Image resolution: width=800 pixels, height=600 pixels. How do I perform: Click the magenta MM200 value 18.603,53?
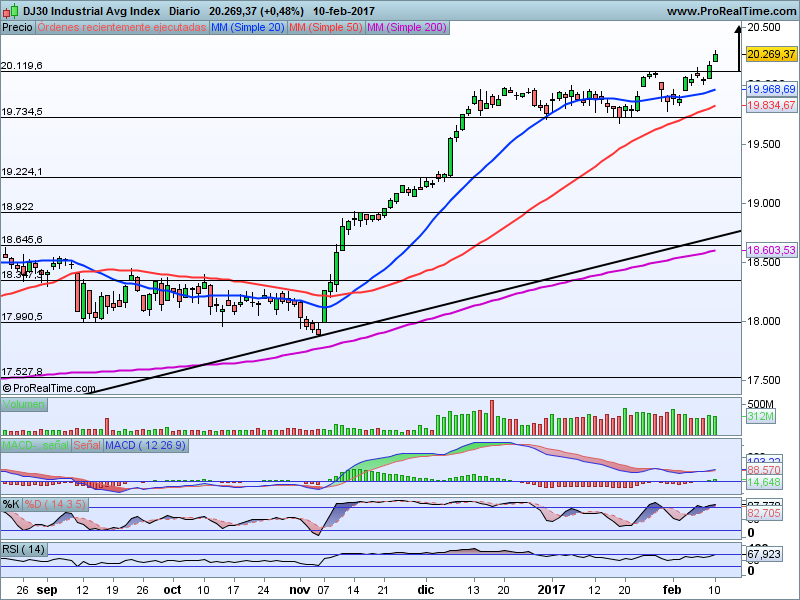(x=771, y=250)
